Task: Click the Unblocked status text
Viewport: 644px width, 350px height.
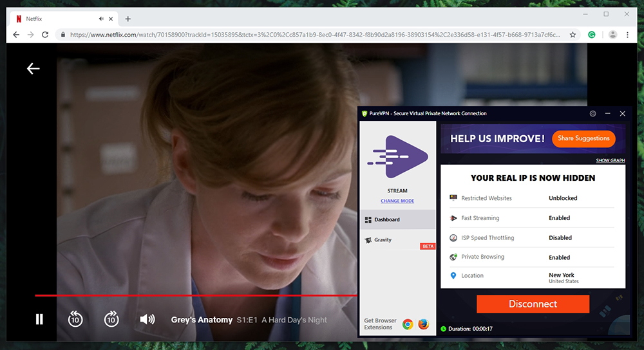Action: tap(563, 198)
